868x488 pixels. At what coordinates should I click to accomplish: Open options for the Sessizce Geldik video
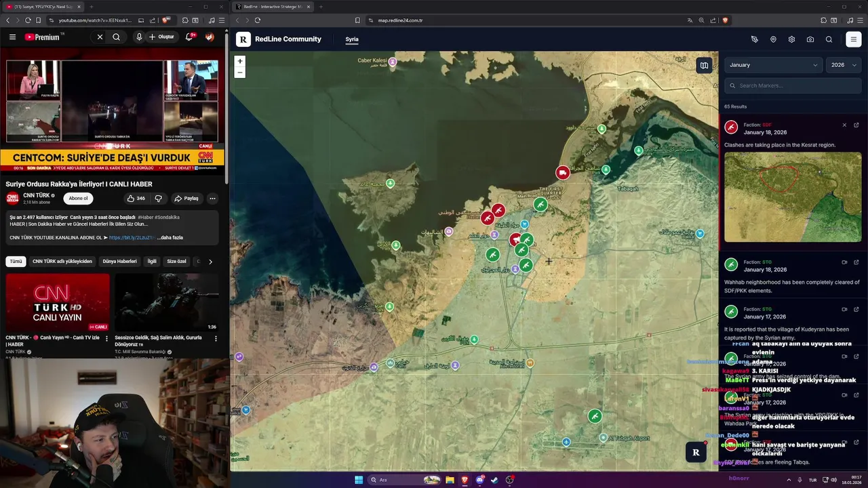click(x=216, y=338)
